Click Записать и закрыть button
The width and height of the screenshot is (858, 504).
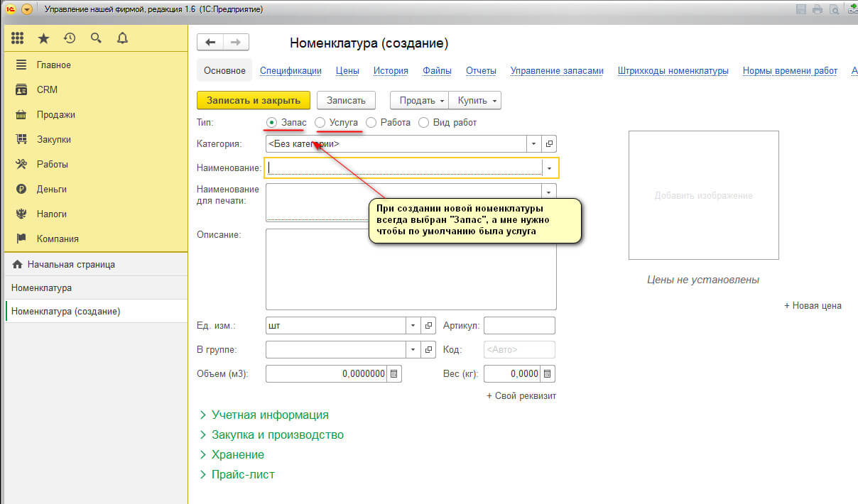[x=253, y=100]
